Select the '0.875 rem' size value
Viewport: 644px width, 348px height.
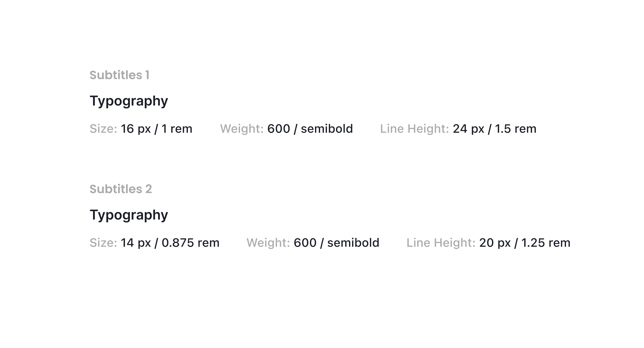coord(191,243)
